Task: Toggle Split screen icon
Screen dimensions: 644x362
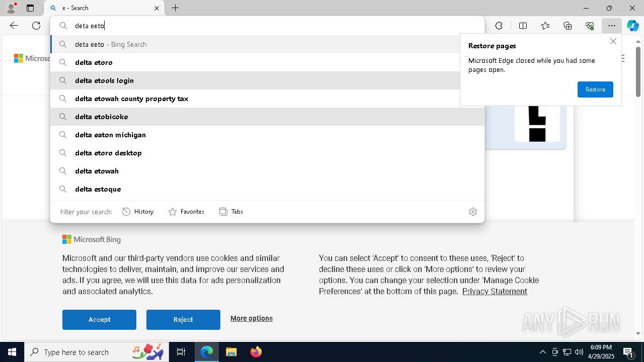Action: [x=523, y=26]
